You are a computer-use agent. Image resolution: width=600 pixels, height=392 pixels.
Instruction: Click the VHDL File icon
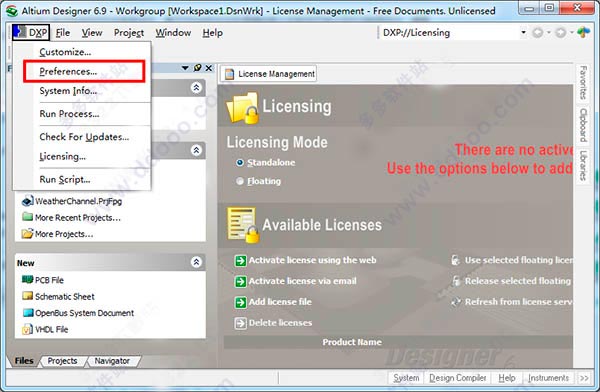coord(27,329)
